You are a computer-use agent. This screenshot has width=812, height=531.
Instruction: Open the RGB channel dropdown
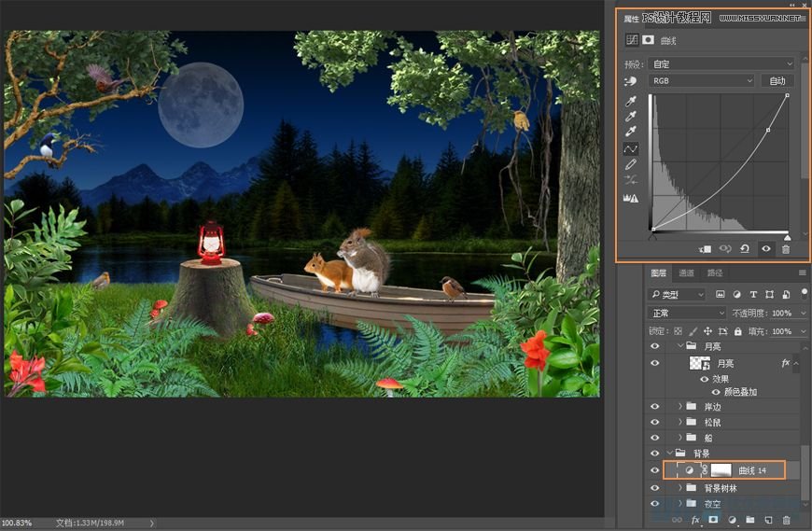pos(701,81)
